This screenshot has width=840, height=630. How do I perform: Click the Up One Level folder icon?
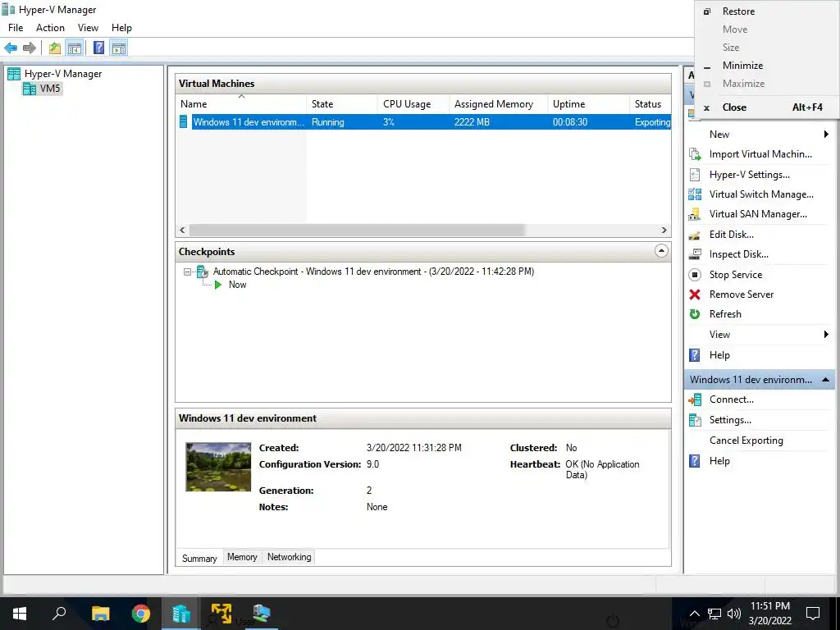point(55,48)
